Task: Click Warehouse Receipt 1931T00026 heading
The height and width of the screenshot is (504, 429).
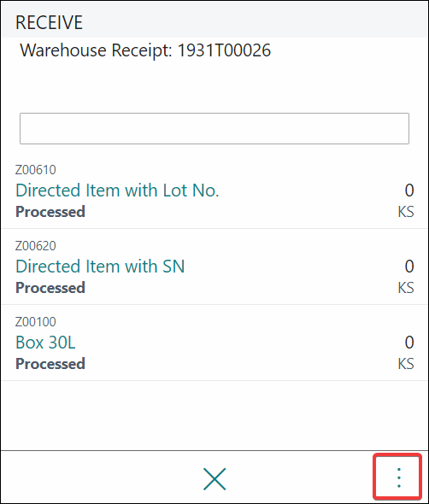Action: pyautogui.click(x=145, y=50)
